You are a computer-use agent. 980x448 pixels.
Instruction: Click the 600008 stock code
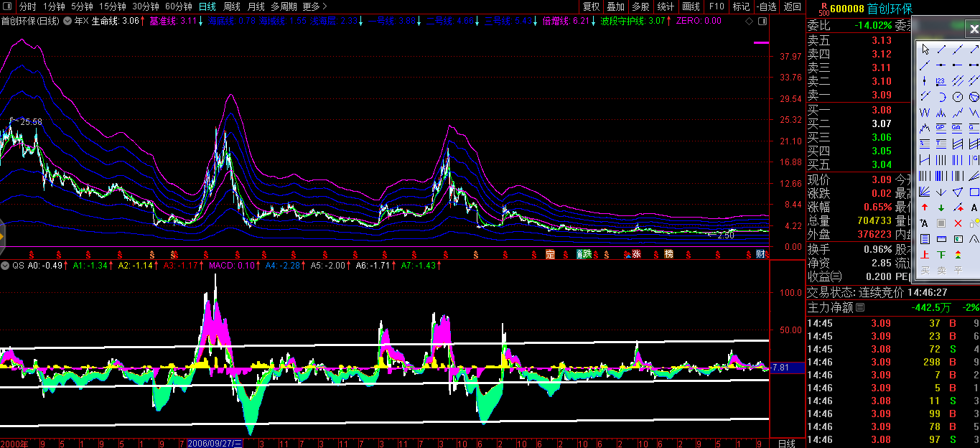[x=846, y=9]
